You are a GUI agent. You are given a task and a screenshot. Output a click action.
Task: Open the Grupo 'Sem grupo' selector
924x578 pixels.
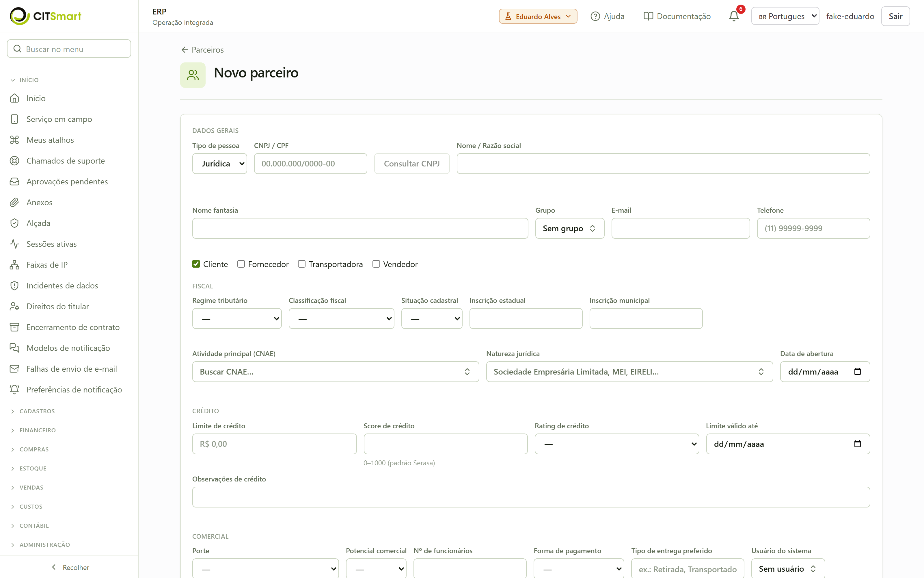pyautogui.click(x=570, y=228)
